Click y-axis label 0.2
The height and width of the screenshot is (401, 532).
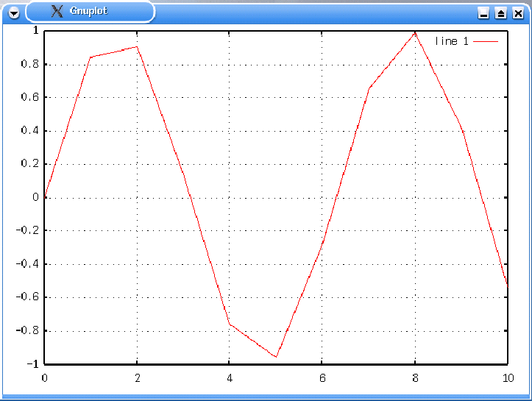point(30,163)
